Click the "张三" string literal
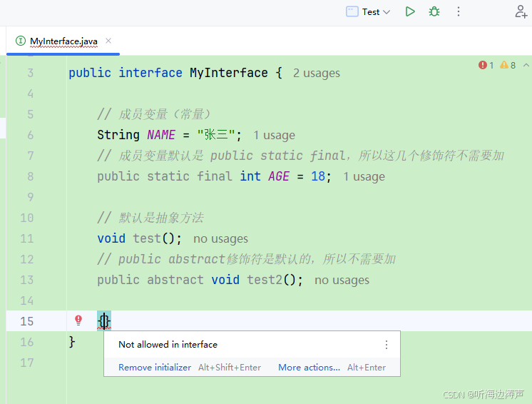Screen dimensions: 532x404 point(216,135)
